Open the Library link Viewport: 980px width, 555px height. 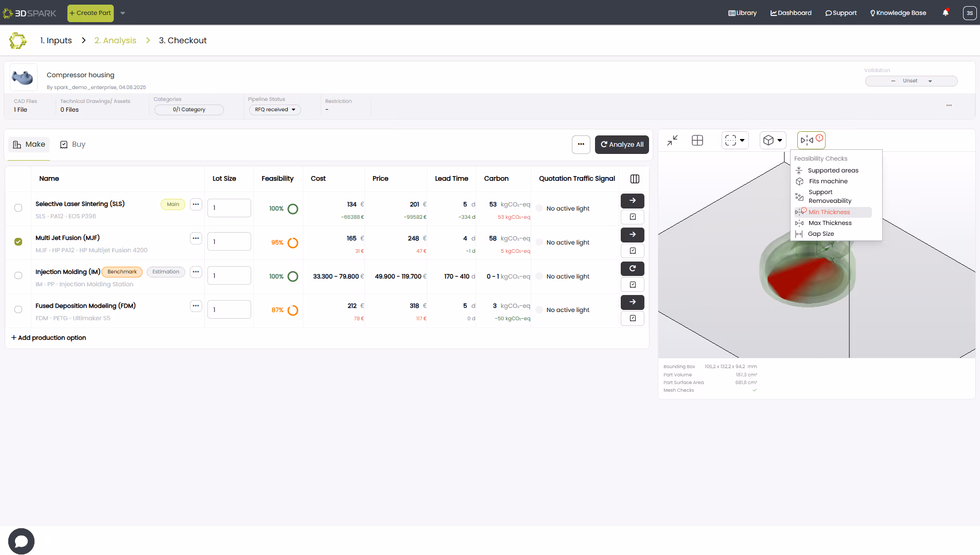[742, 13]
